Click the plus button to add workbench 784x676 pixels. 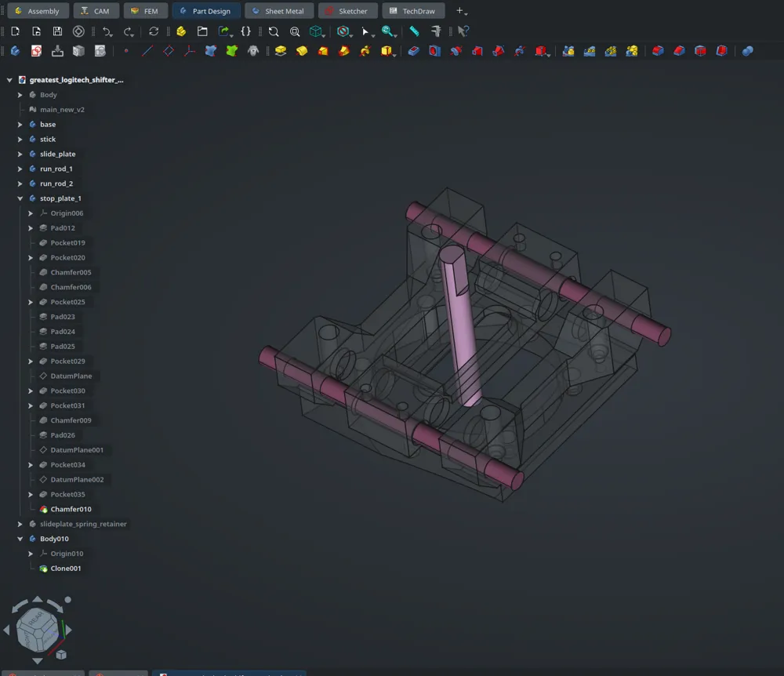point(460,10)
